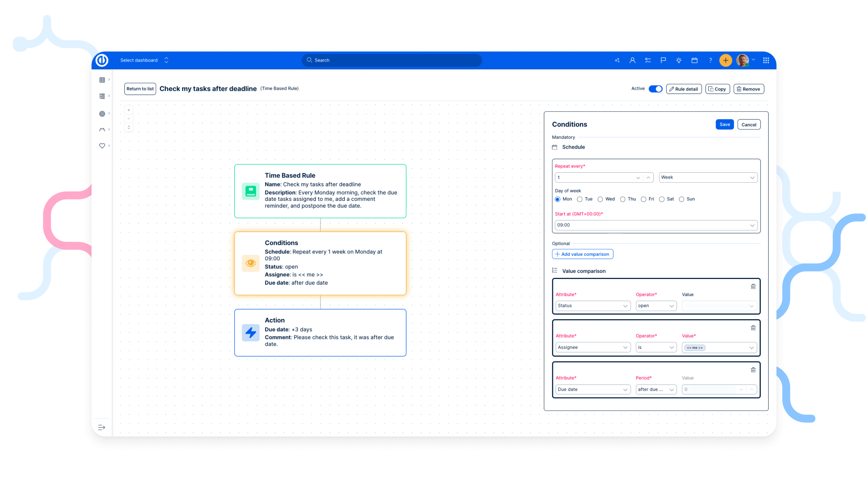Viewport: 868px width, 488px height.
Task: Open the tasks checklist icon in the top bar
Action: [648, 60]
